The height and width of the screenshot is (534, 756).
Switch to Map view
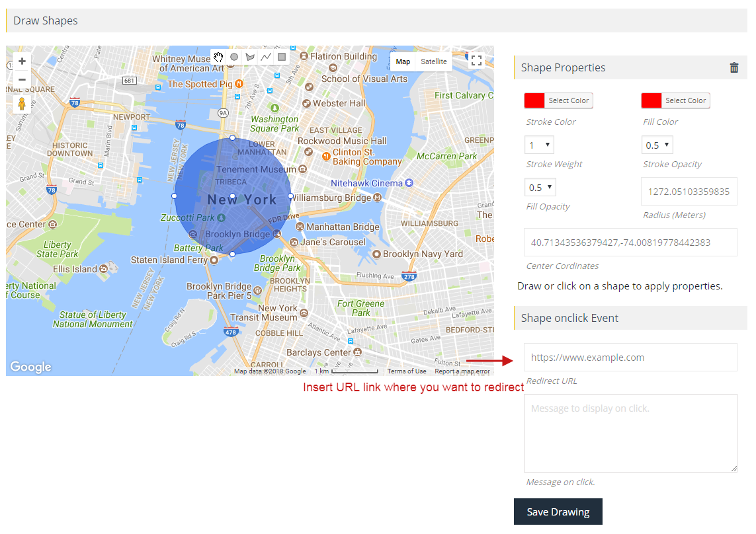pyautogui.click(x=403, y=61)
